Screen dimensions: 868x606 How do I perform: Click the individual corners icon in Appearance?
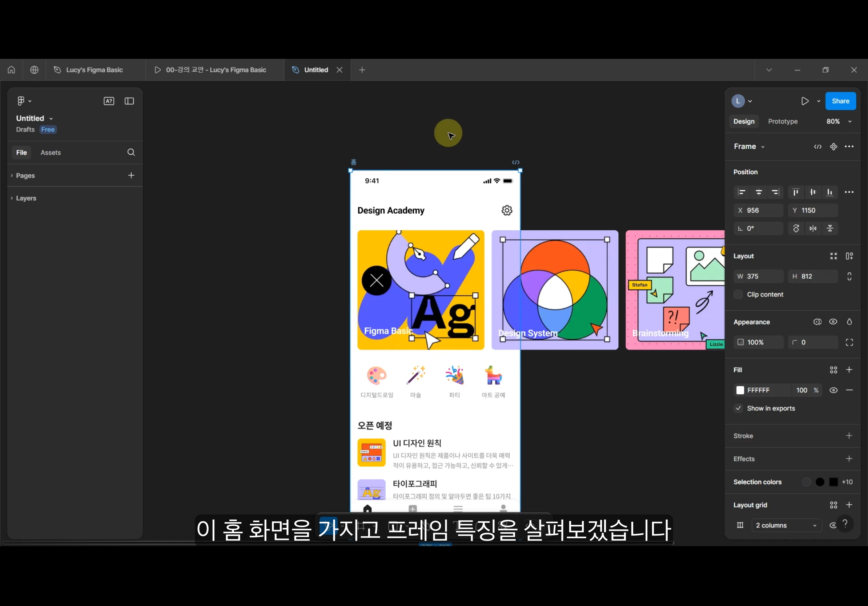(849, 342)
